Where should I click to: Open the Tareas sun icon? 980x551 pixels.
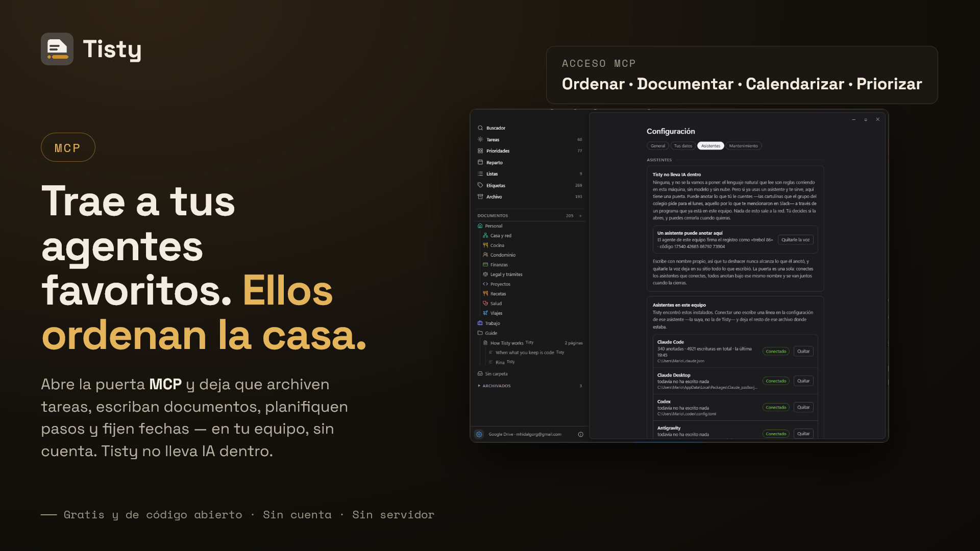point(480,139)
